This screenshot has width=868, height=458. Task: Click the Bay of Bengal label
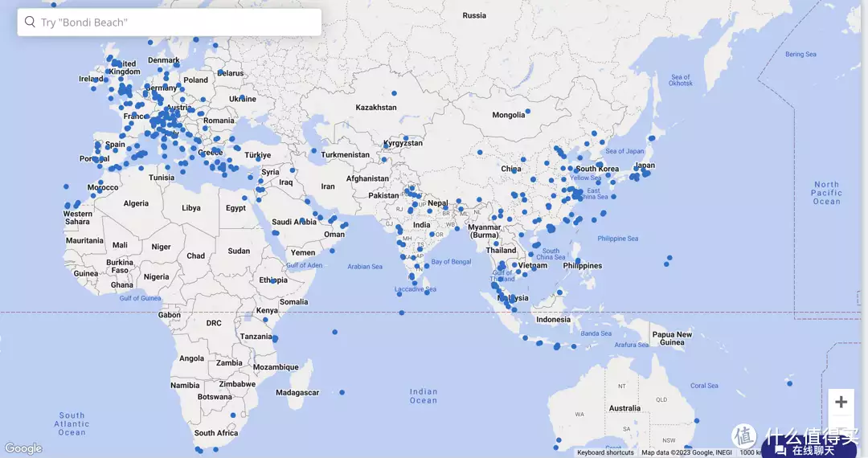tap(451, 262)
